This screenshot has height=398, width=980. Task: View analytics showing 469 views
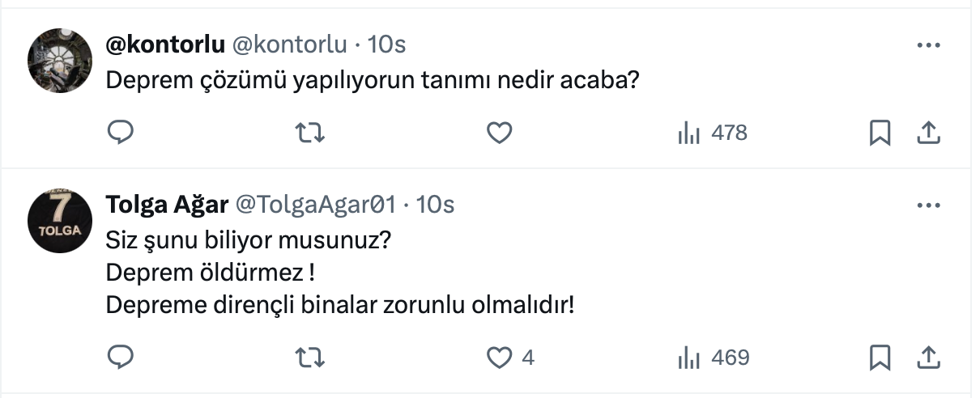[713, 357]
